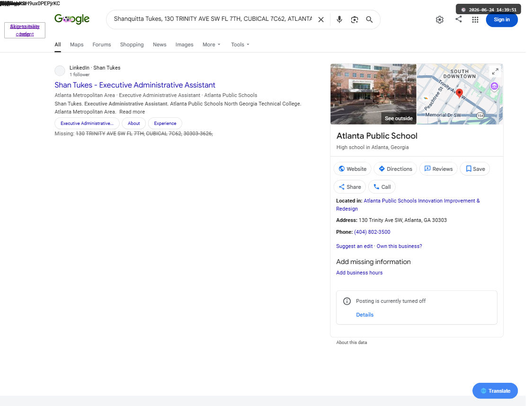Click the Experience chip
The image size is (532, 406).
point(165,123)
